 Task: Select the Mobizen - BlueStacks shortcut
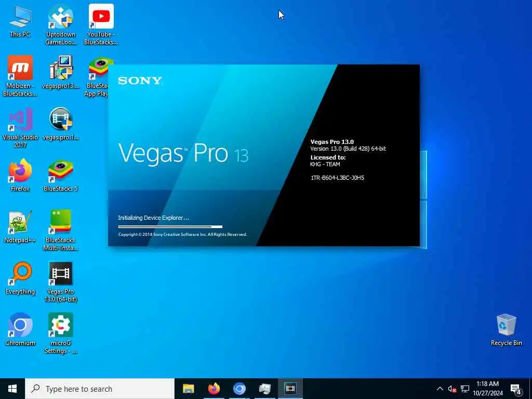point(20,76)
